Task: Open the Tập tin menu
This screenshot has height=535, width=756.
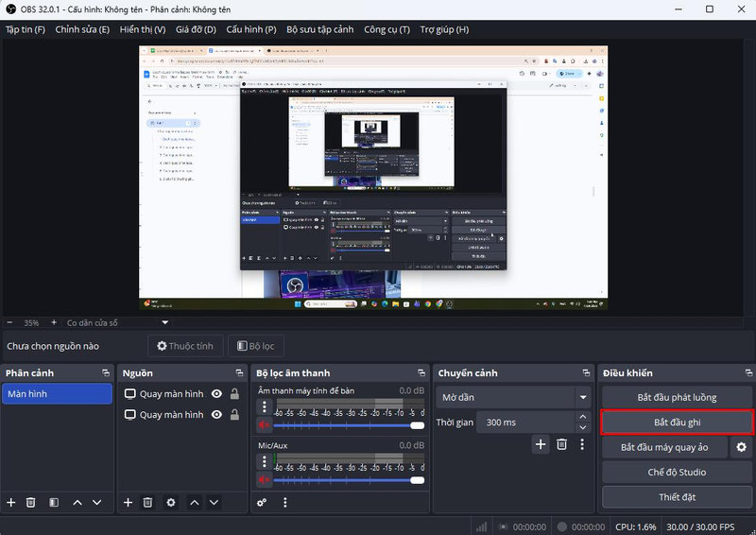Action: [26, 30]
